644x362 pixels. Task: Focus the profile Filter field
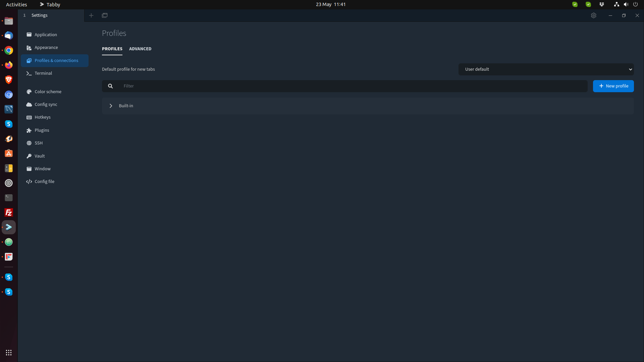[352, 86]
